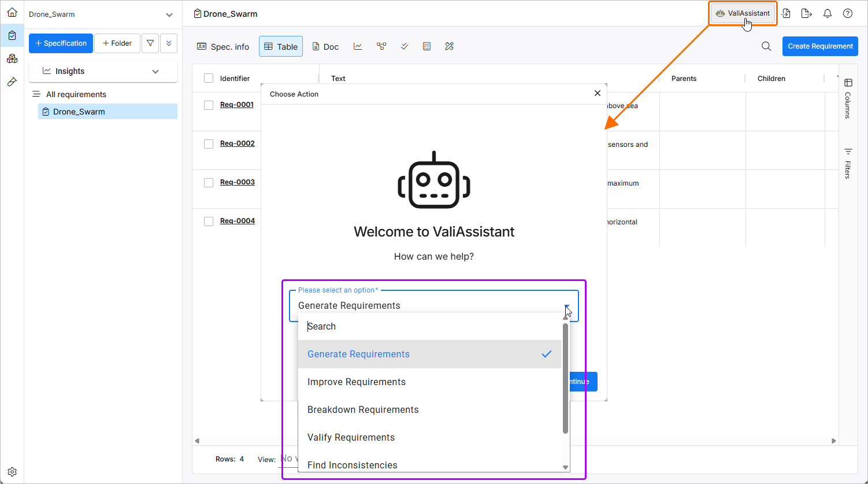Image resolution: width=868 pixels, height=484 pixels.
Task: Switch to the Spec. info tab
Action: pyautogui.click(x=223, y=46)
